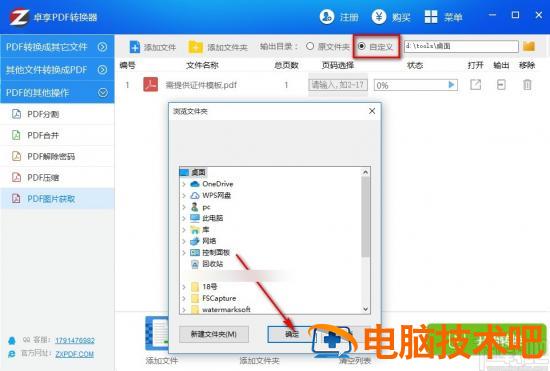Select the pc user icon in tree
The height and width of the screenshot is (371, 550).
pyautogui.click(x=195, y=207)
